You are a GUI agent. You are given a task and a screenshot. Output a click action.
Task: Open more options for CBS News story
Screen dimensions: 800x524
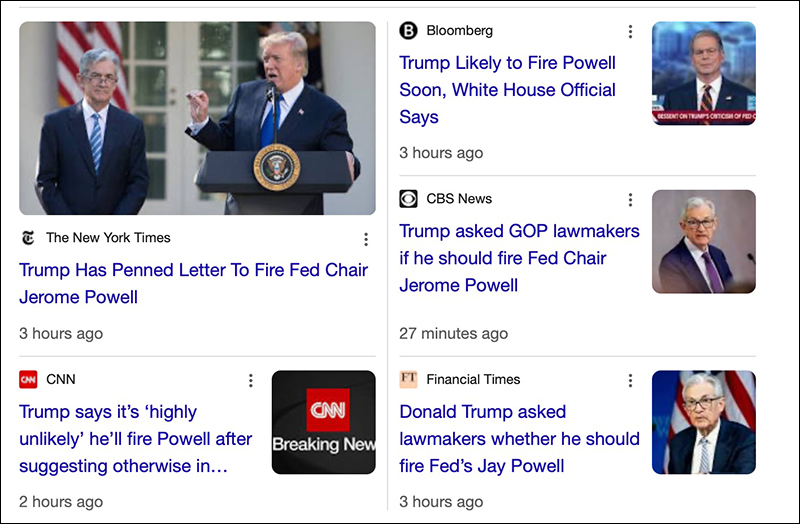click(630, 200)
